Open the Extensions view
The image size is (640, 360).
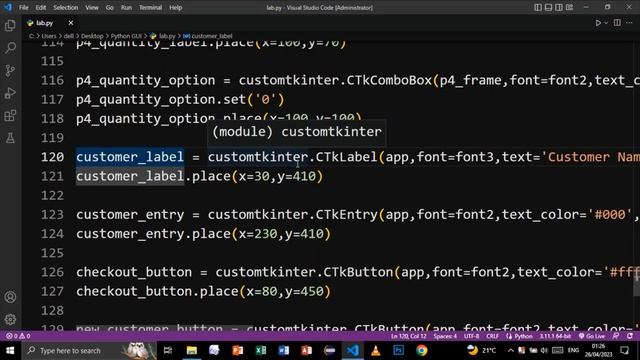[x=10, y=116]
